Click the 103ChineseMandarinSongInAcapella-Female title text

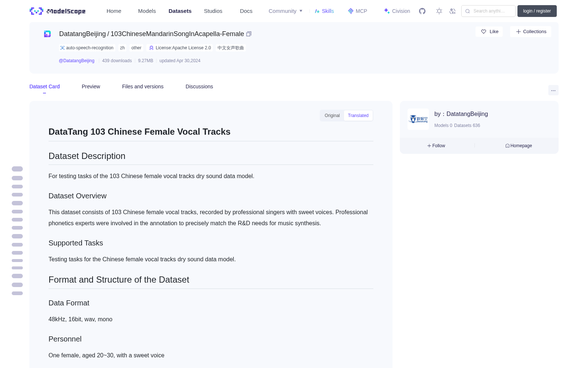(x=177, y=34)
